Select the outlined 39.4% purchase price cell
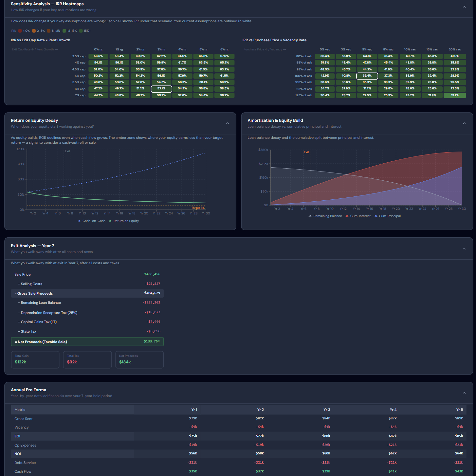 coord(367,76)
